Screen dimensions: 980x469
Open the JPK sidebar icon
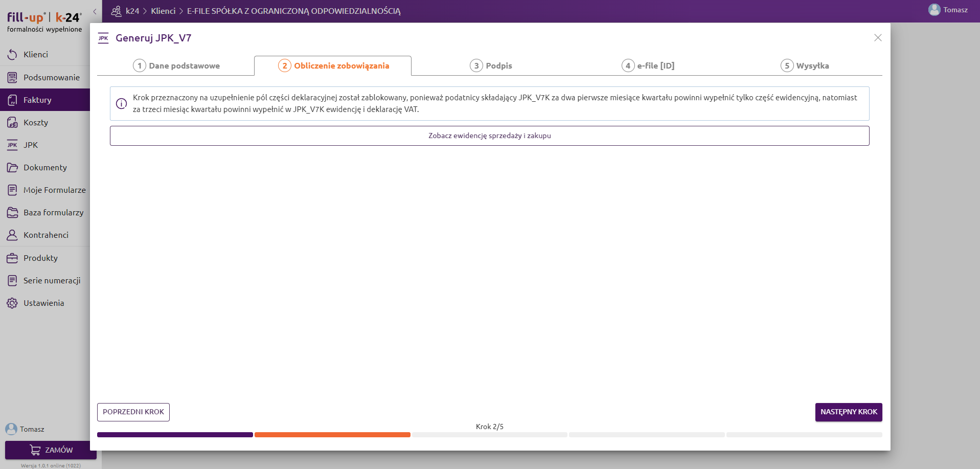[12, 145]
